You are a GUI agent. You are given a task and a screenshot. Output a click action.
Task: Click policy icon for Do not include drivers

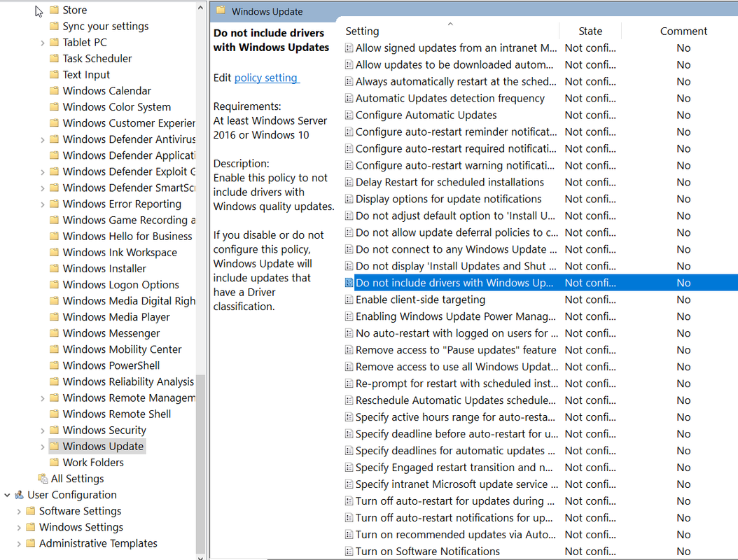[x=349, y=283]
